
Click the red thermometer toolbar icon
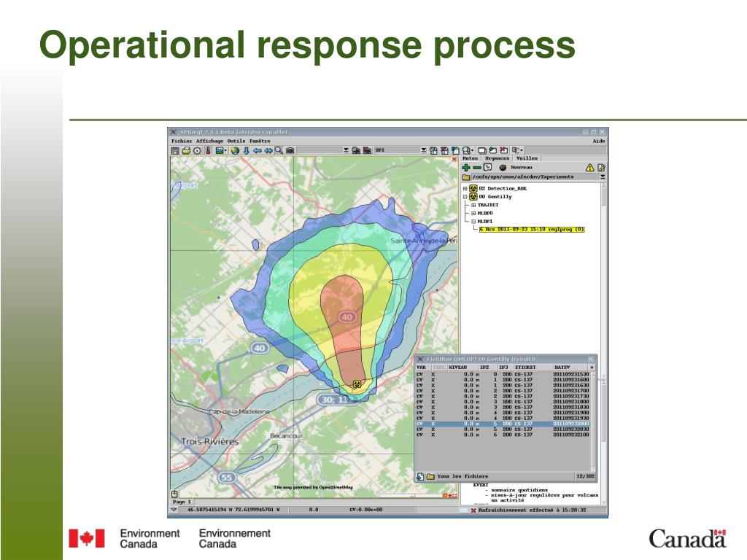(208, 150)
